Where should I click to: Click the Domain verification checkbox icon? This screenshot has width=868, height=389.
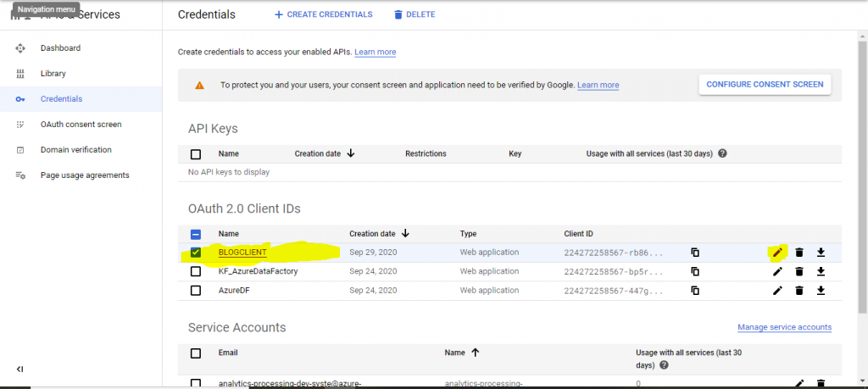pos(20,150)
